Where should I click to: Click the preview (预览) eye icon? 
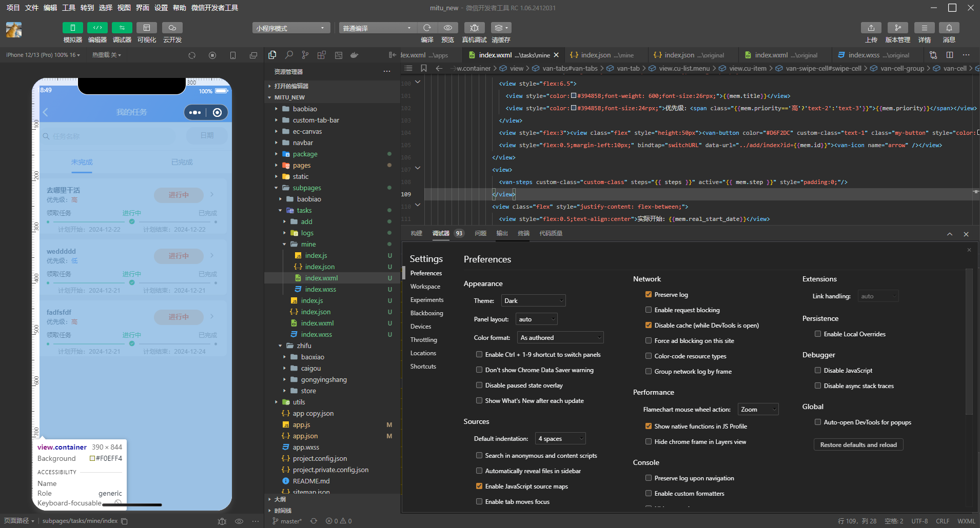pos(447,28)
